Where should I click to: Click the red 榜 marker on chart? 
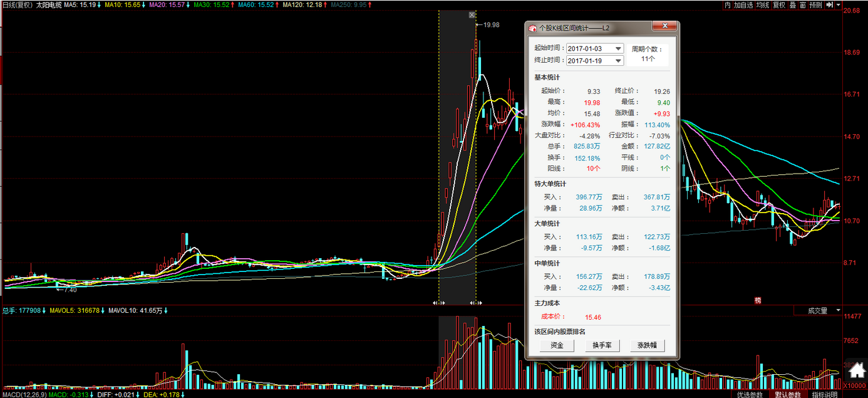click(x=758, y=301)
